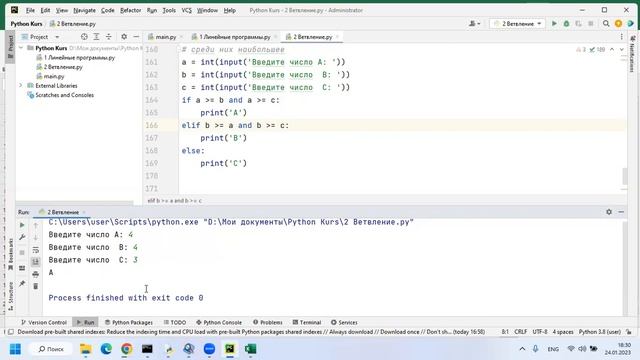Open the Python Packages tool window
This screenshot has width=640, height=360.
129,322
